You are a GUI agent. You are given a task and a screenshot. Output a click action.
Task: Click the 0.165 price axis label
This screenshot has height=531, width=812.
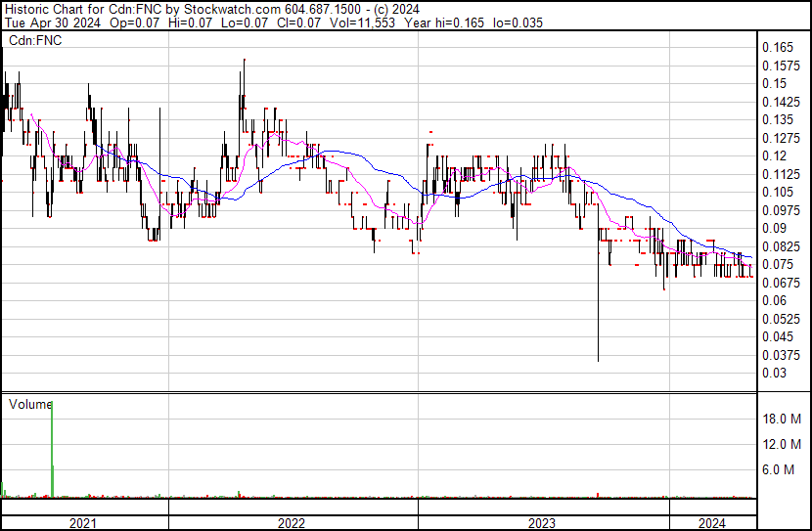[x=779, y=48]
